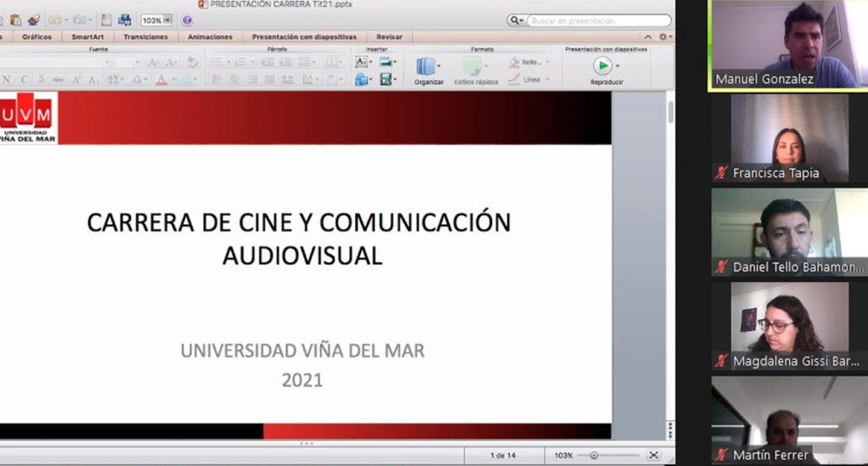
Task: Click the fit slide to window icon
Action: [654, 455]
